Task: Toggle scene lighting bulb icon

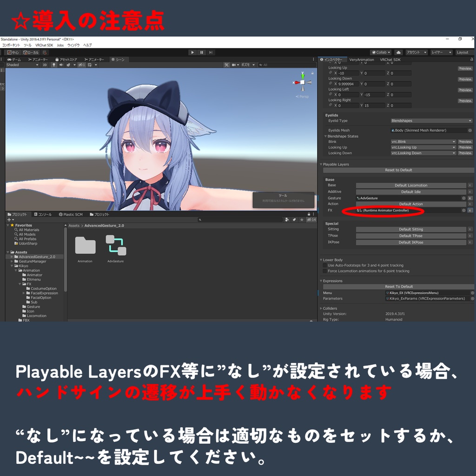Action: pyautogui.click(x=54, y=65)
